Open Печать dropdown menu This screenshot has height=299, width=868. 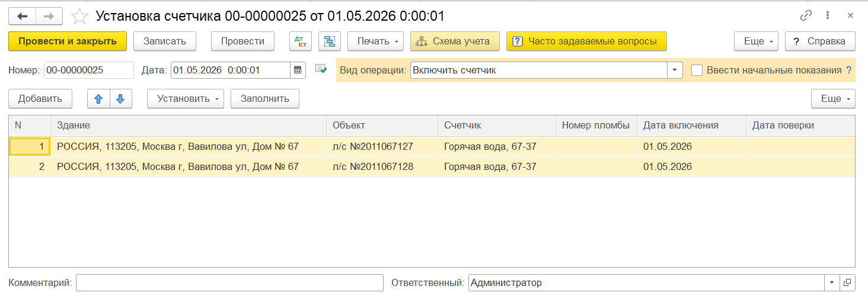tap(376, 41)
